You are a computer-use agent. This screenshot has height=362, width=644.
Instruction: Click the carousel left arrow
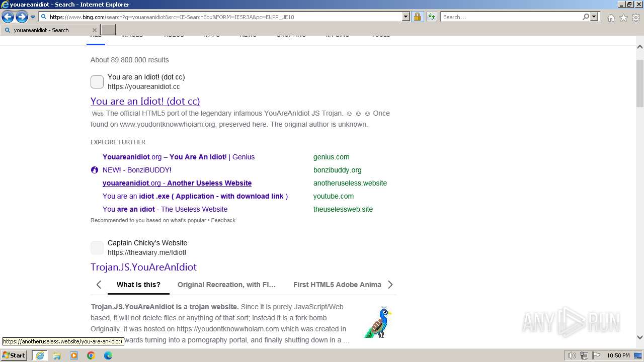[x=99, y=285]
